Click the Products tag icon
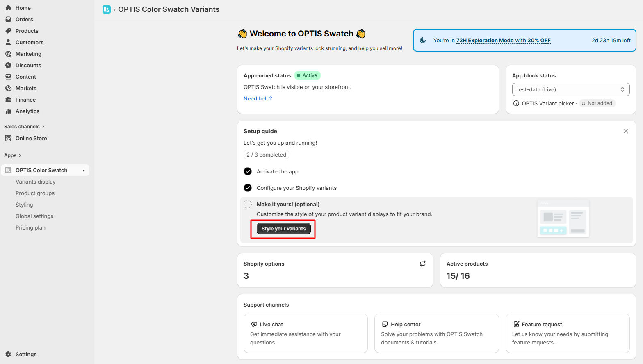This screenshot has height=364, width=643. [8, 31]
